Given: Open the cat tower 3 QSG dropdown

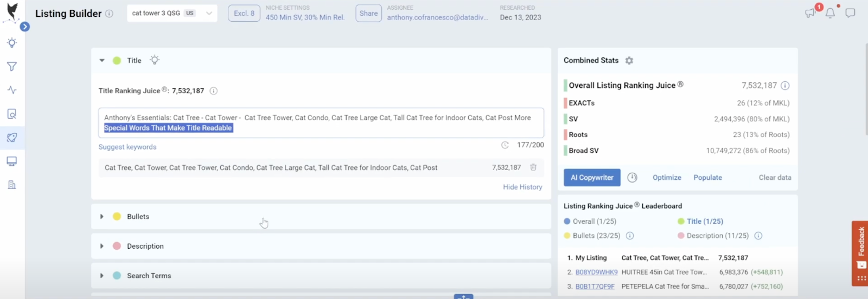Looking at the screenshot, I should pyautogui.click(x=172, y=13).
